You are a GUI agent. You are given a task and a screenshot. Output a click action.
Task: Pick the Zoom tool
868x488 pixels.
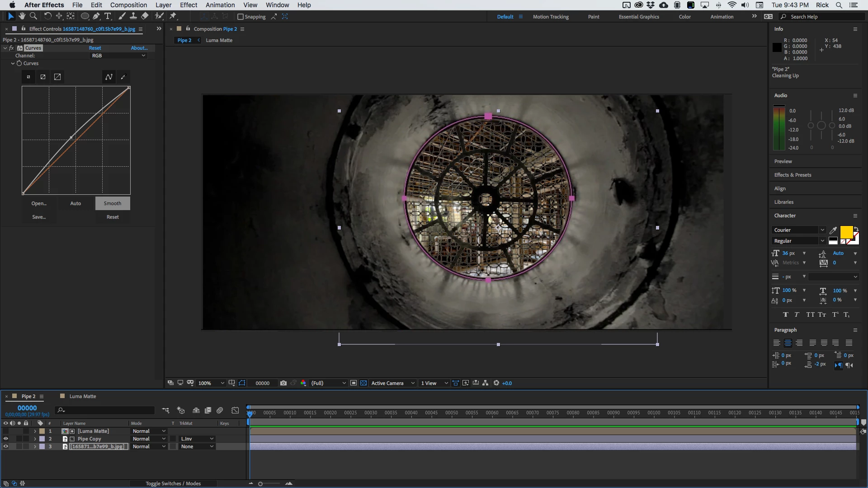(33, 16)
